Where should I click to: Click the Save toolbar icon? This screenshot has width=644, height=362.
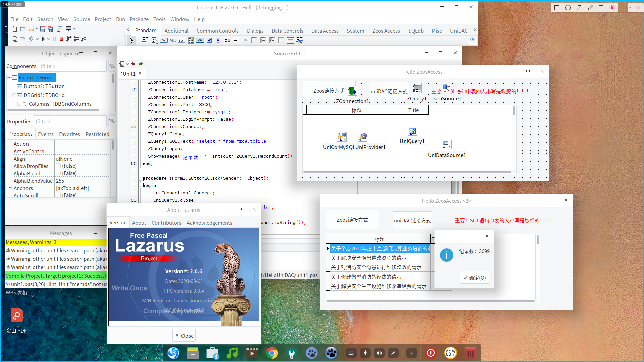(x=43, y=29)
